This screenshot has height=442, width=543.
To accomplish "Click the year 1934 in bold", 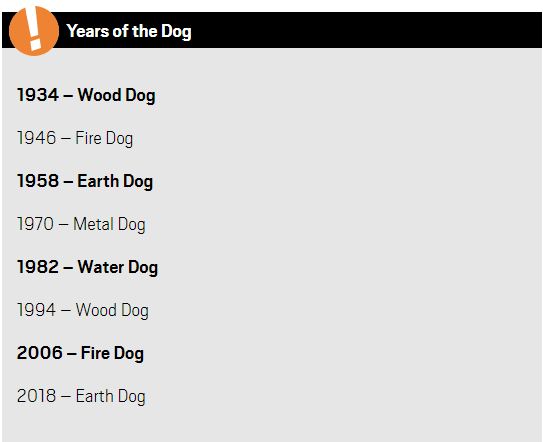I will click(x=38, y=95).
